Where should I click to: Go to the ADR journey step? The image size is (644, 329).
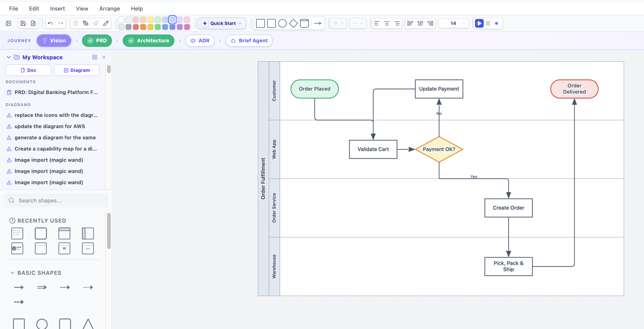tap(200, 40)
